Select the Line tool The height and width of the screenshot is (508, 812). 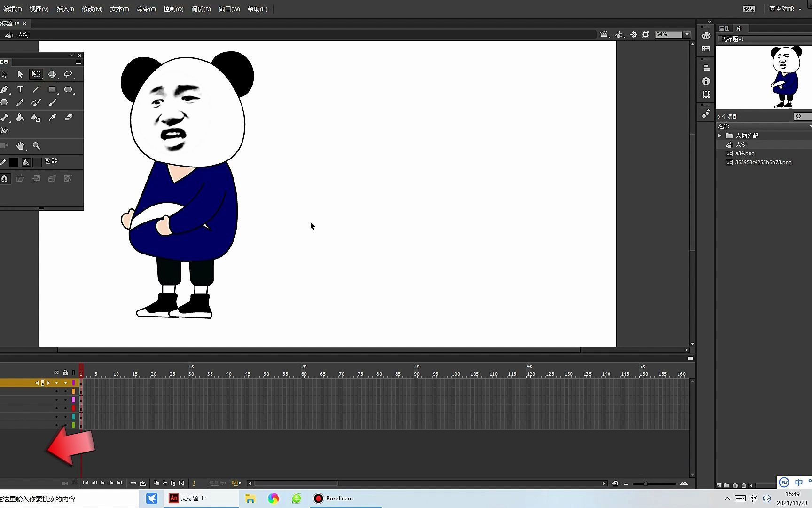coord(36,89)
